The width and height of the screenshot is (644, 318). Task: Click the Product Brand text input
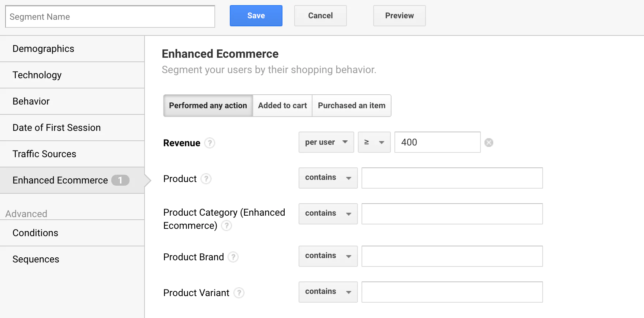pyautogui.click(x=452, y=256)
